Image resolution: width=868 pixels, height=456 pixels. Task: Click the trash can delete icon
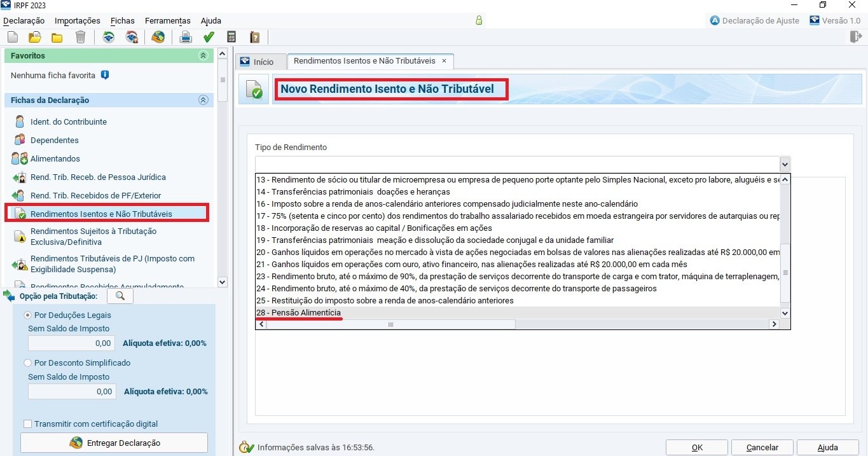point(80,38)
